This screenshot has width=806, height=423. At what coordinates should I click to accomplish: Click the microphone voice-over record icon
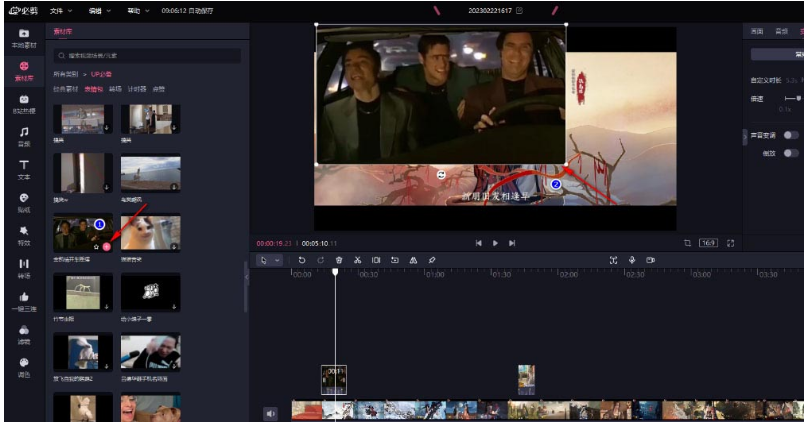[x=631, y=260]
